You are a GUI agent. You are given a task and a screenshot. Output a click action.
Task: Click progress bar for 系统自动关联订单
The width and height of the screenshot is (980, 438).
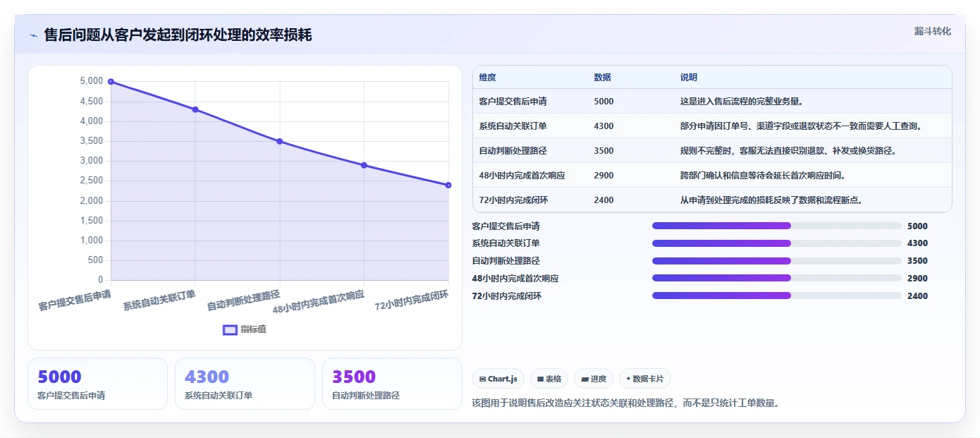(x=776, y=243)
